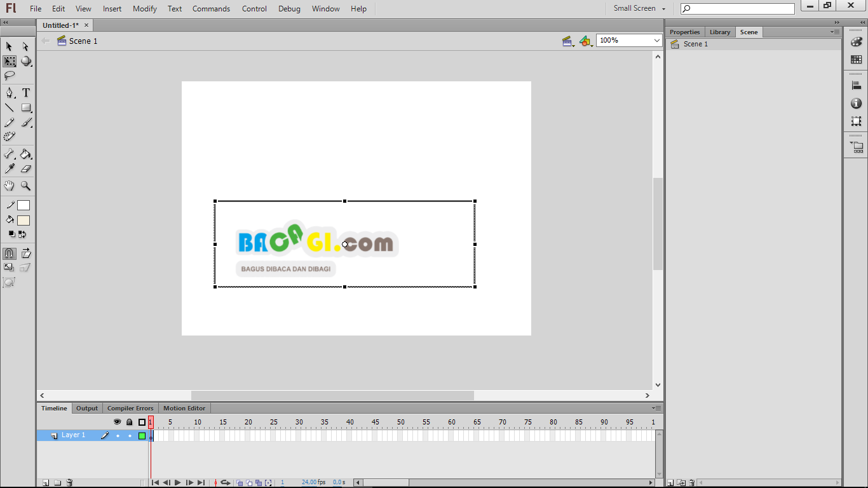Insert a new layer in the timeline
This screenshot has width=868, height=488.
point(44,482)
